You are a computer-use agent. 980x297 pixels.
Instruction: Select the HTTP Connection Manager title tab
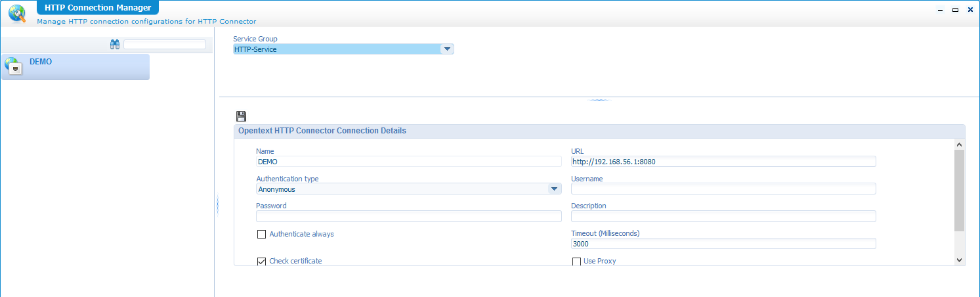tap(97, 8)
